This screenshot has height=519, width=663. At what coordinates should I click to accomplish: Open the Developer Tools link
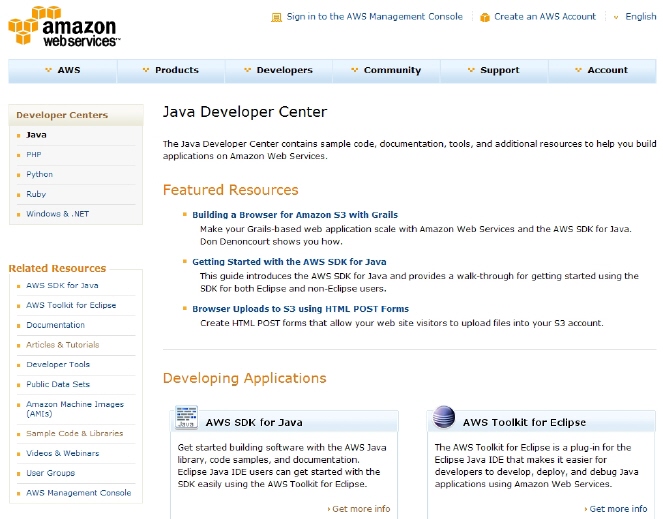coord(58,365)
